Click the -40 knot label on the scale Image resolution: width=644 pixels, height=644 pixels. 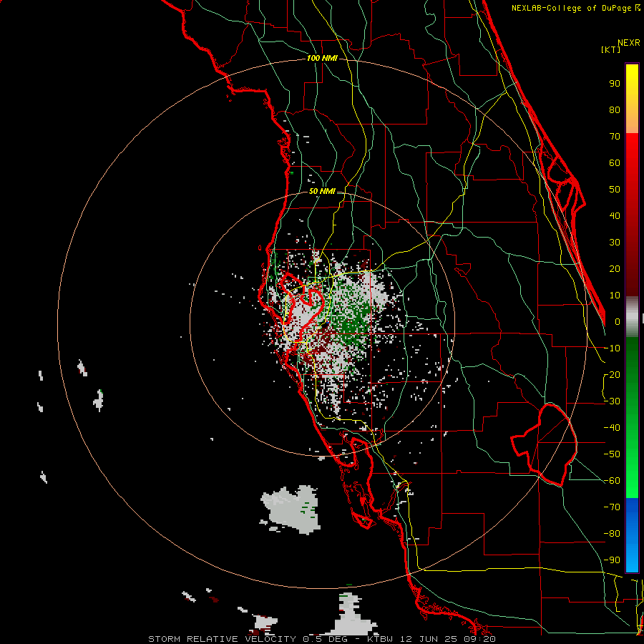coord(612,428)
